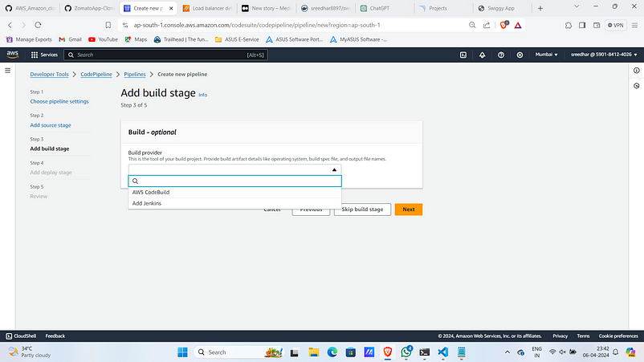Open the sreedhar account menu
The width and height of the screenshot is (644, 362).
(x=604, y=55)
